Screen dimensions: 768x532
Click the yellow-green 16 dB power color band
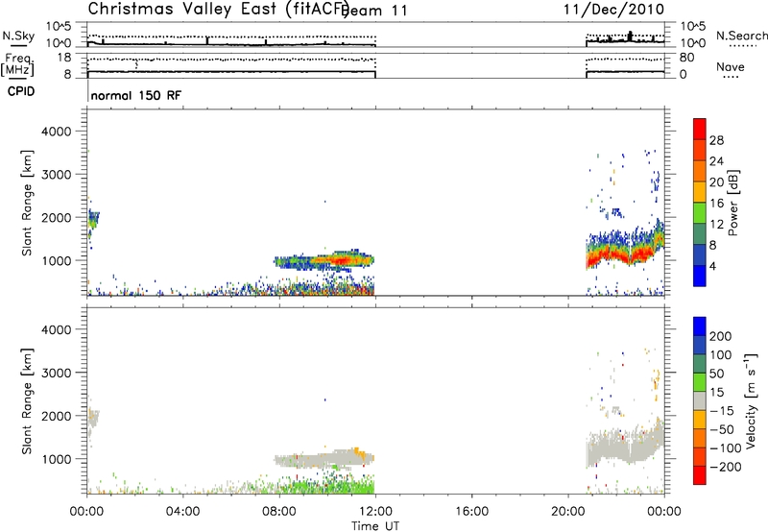point(700,213)
